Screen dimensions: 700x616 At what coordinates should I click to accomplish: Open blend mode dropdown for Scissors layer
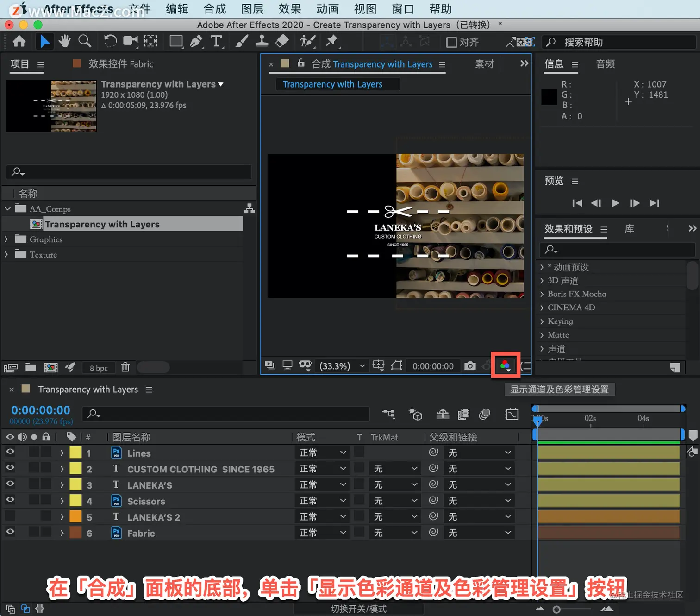[322, 501]
